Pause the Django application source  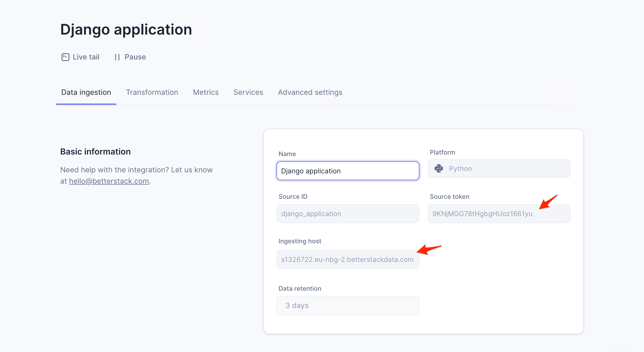coord(130,57)
